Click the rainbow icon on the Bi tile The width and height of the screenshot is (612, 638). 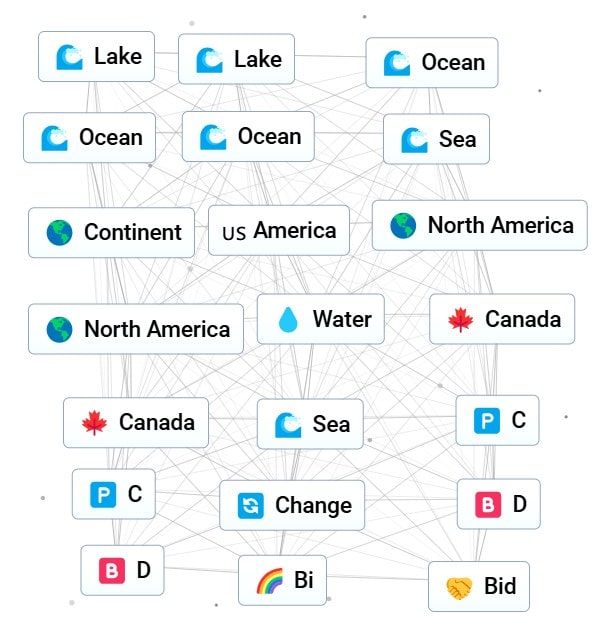coord(270,581)
